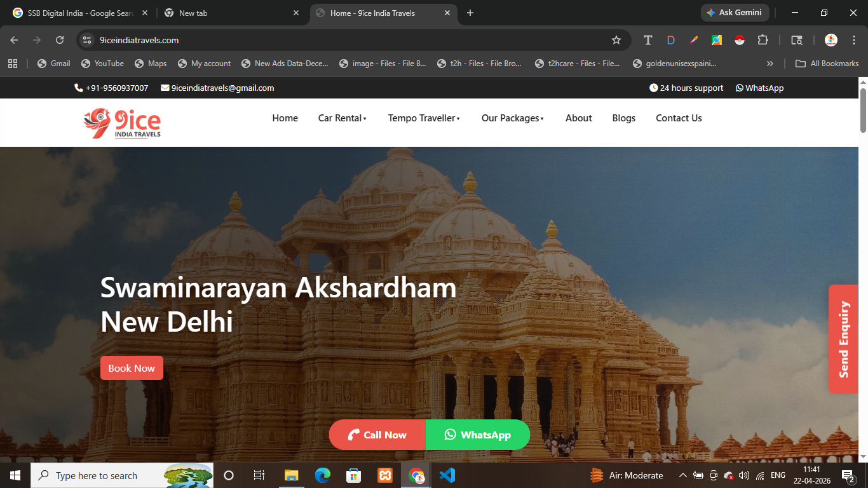The height and width of the screenshot is (488, 868).
Task: Open the Send Enquiry side tab
Action: tap(843, 339)
